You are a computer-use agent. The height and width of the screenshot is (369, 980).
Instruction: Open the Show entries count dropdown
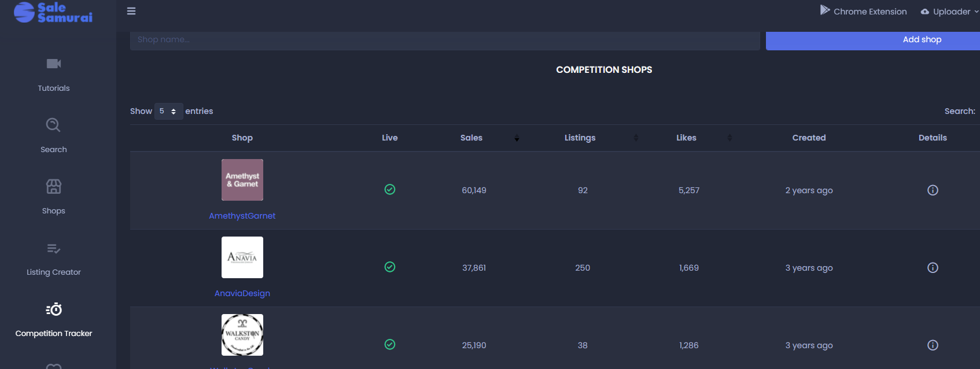pos(168,111)
